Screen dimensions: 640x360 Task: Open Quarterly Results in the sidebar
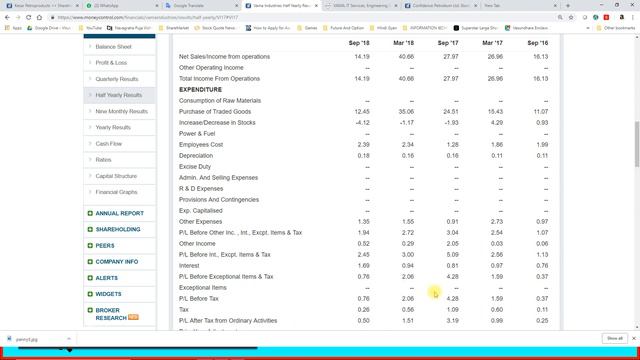tap(117, 79)
